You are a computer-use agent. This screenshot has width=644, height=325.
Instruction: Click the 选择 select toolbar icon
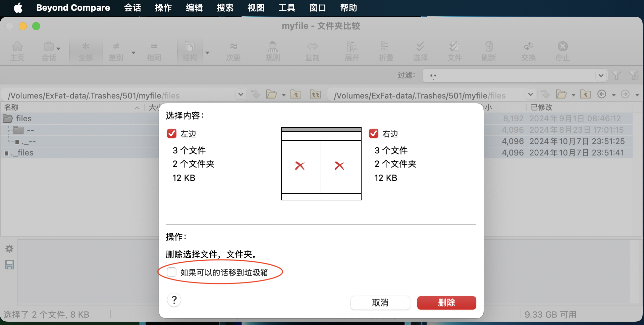coord(420,51)
